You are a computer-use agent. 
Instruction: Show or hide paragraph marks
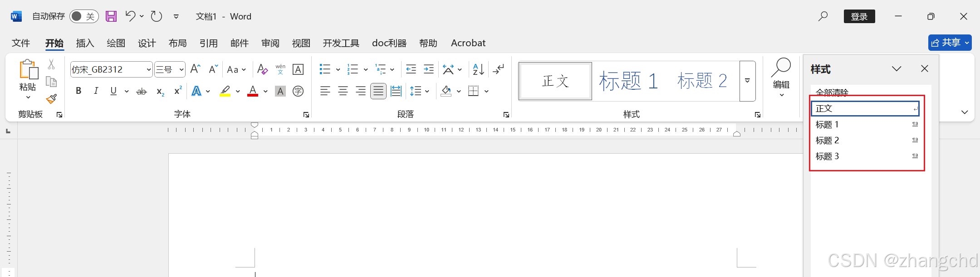pos(498,69)
